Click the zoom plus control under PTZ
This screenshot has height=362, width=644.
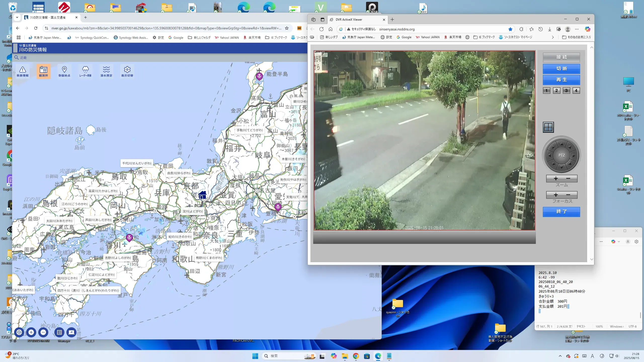point(556,178)
